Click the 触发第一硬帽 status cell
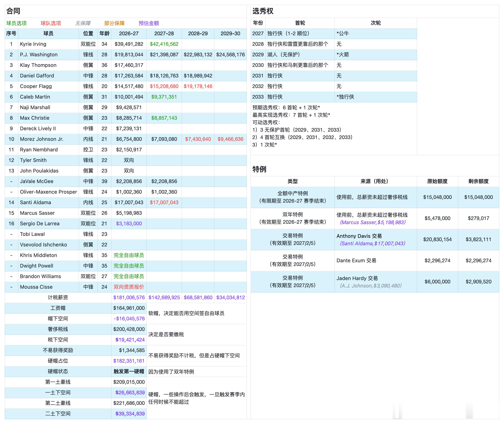 tap(129, 372)
